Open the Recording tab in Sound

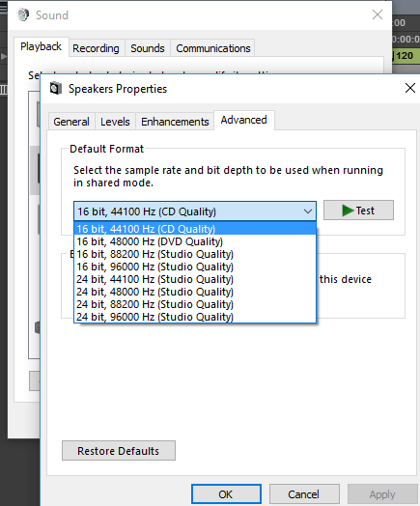coord(96,48)
